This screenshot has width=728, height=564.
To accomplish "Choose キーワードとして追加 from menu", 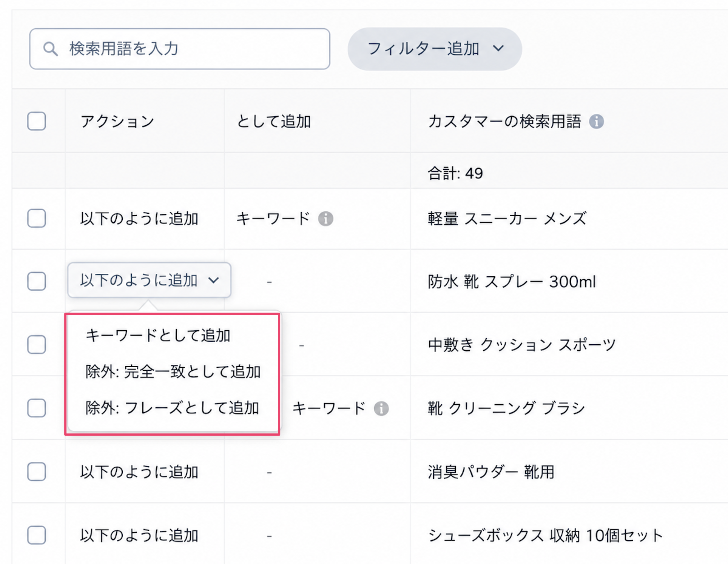I will [158, 335].
